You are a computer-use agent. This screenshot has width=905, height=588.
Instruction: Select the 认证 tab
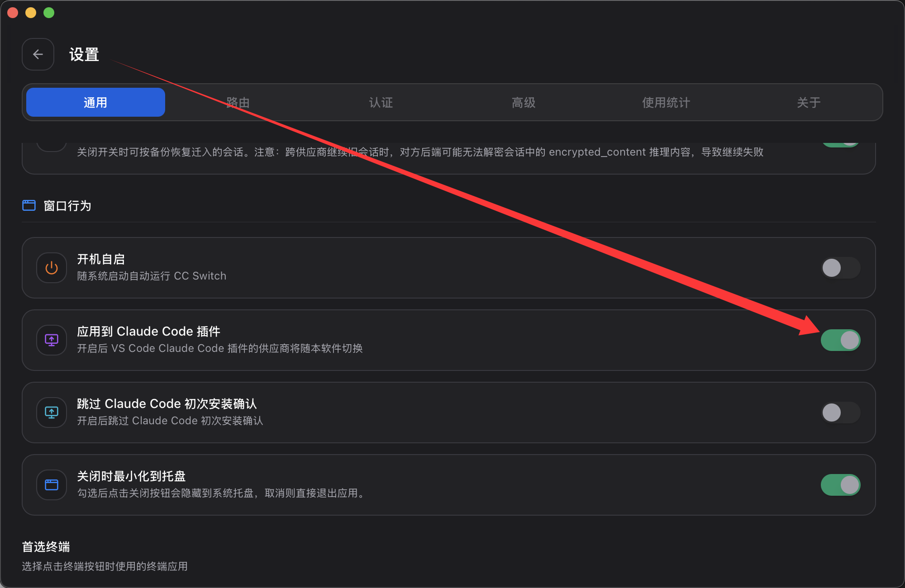[x=381, y=102]
